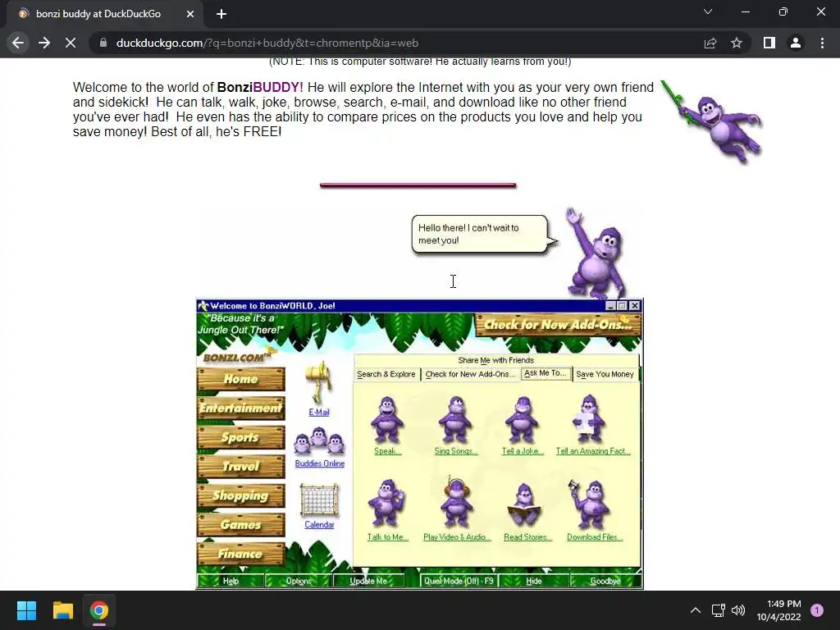Click the Speak gorilla icon
840x630 pixels.
[387, 420]
